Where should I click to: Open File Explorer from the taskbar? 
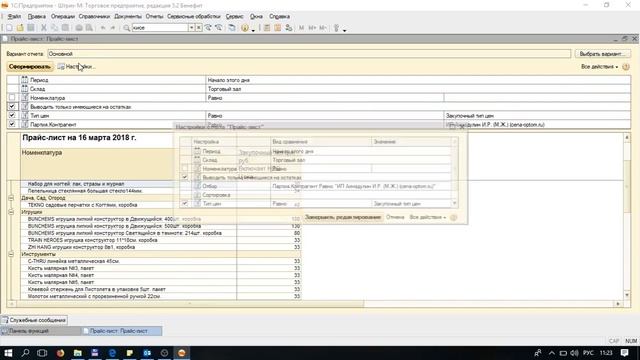[x=78, y=353]
